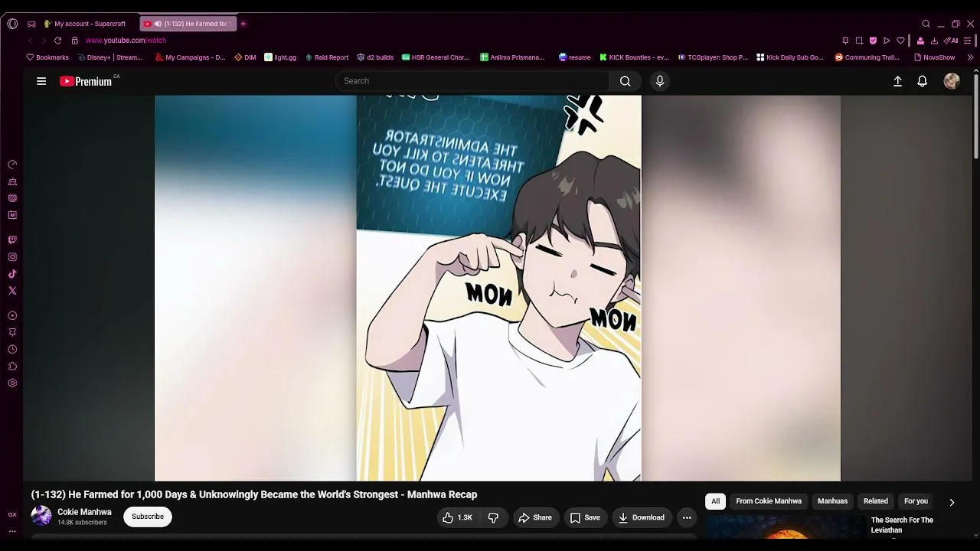Open "The Search For The Leviathan" recommended video
This screenshot has width=980, height=551.
pos(902,525)
